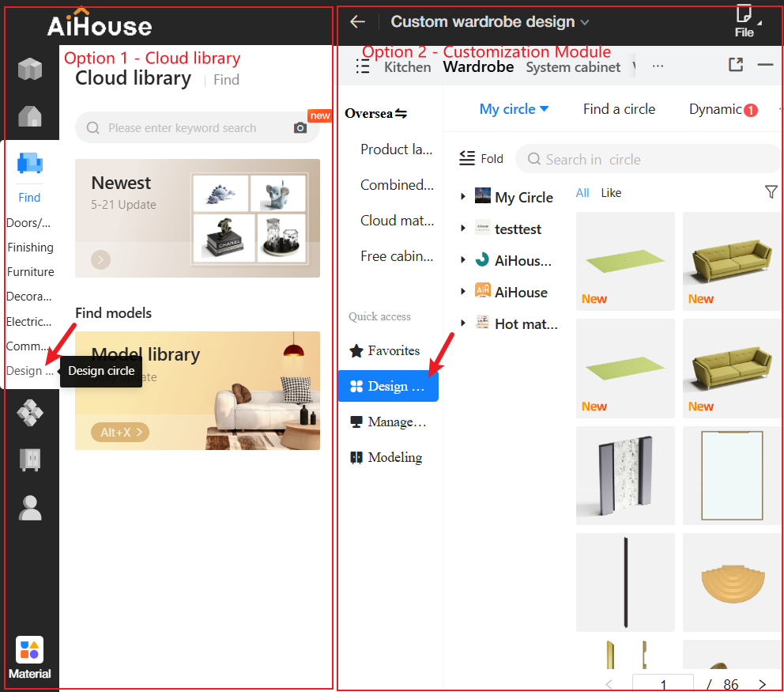Expand the testtest tree node

[x=463, y=229]
